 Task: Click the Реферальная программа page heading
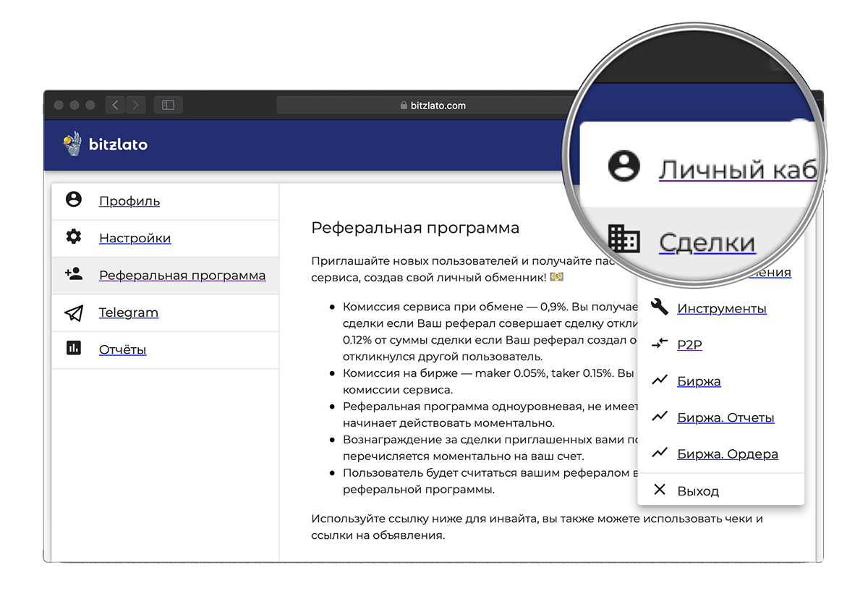click(415, 228)
